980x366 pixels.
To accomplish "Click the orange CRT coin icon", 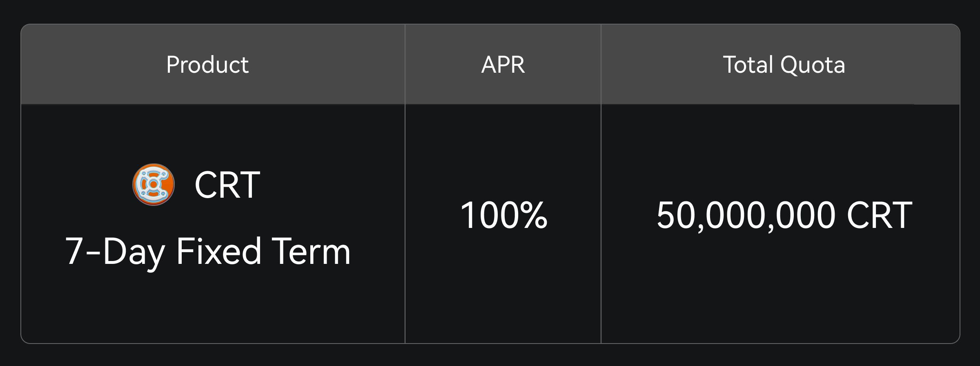I will [154, 185].
